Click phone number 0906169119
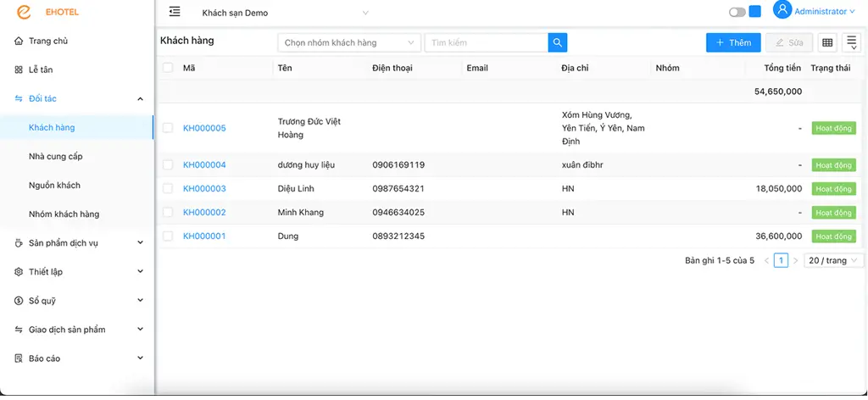The image size is (868, 400). [398, 165]
